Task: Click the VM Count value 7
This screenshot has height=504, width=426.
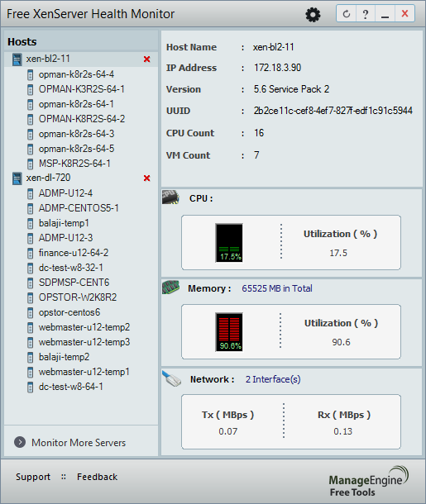Action: pos(256,155)
